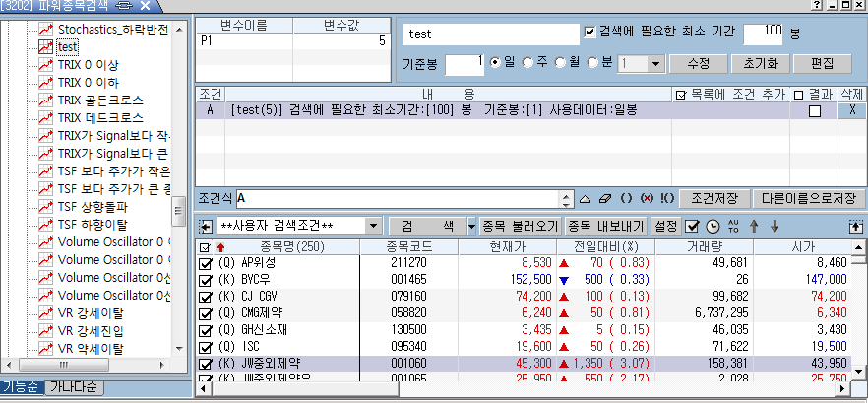Click the expand-upward icon at the results toolbar's right end

coord(856,227)
